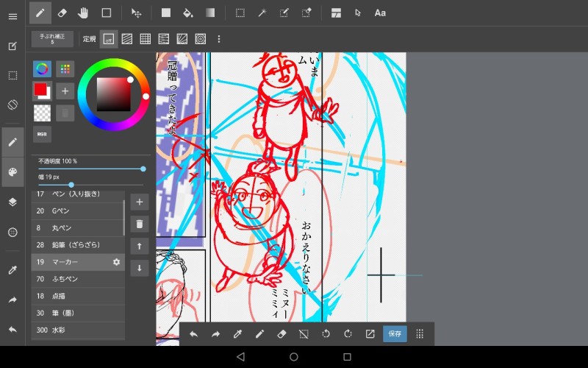Enable concentric circle snap ruler
Viewport: 588px width, 368px height.
click(x=201, y=39)
